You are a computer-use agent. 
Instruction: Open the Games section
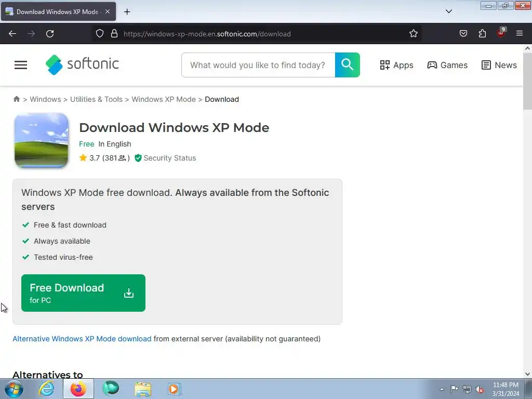coord(447,65)
